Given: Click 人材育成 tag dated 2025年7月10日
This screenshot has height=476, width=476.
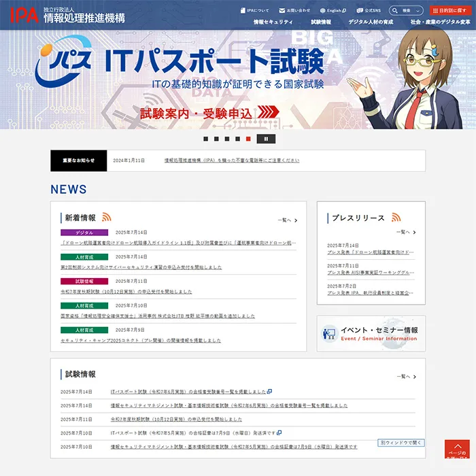Looking at the screenshot, I should [84, 306].
